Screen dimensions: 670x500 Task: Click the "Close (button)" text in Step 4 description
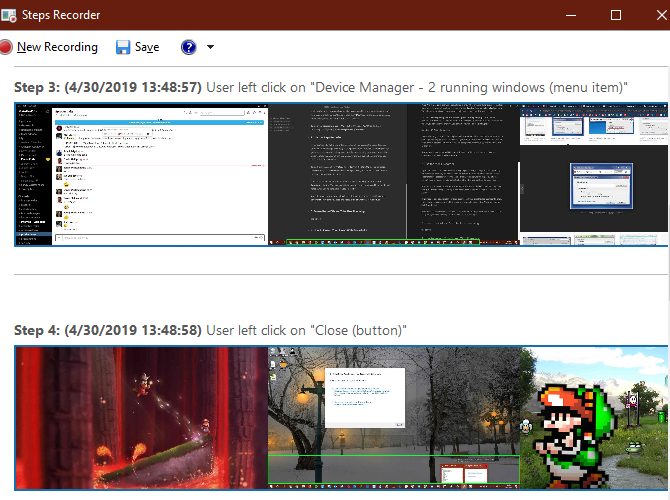(x=358, y=330)
